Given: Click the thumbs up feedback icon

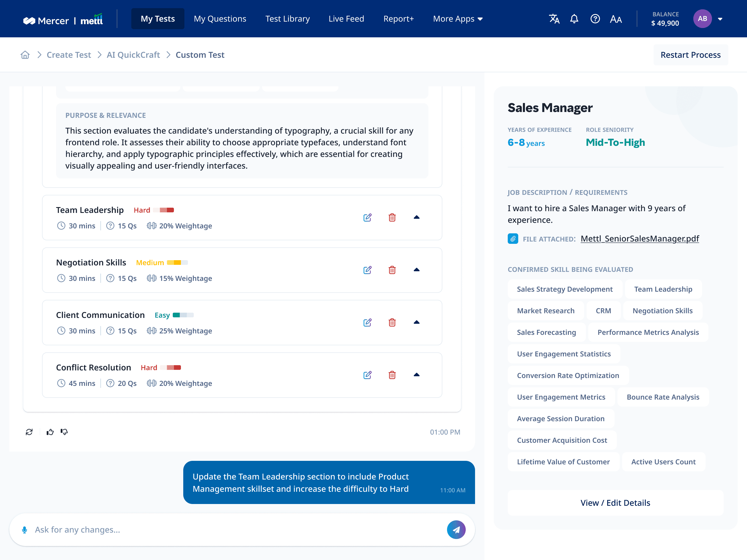Looking at the screenshot, I should tap(50, 432).
